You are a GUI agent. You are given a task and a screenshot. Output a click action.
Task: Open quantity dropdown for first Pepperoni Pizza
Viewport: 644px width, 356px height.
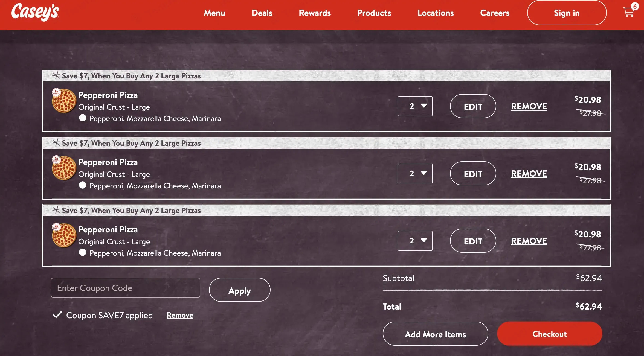click(415, 106)
